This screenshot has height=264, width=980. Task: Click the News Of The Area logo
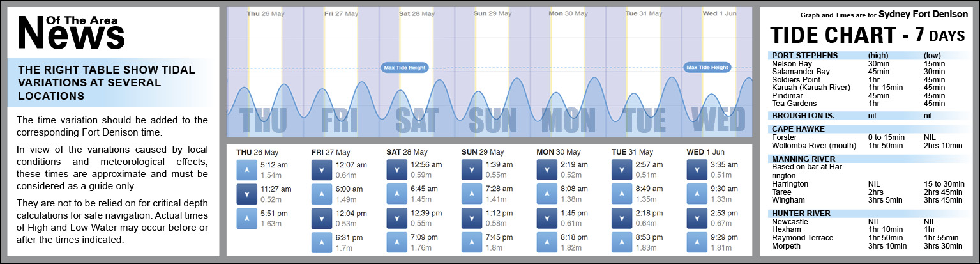[x=72, y=32]
